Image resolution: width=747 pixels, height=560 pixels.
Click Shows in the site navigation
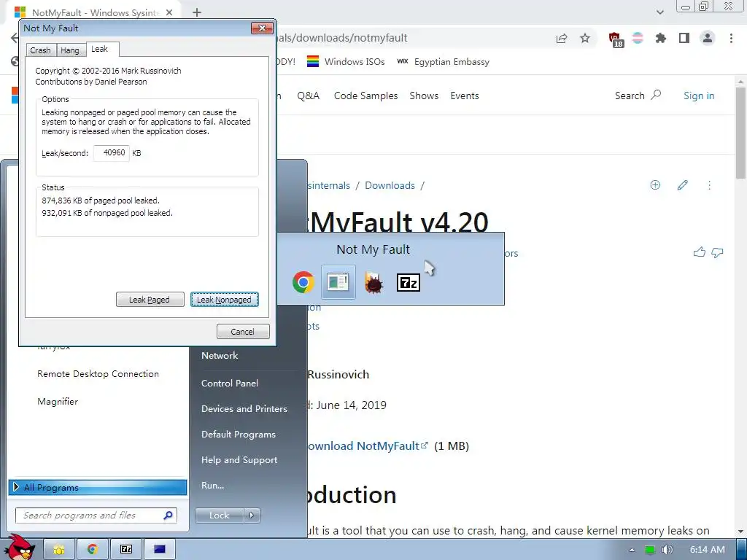(x=424, y=96)
